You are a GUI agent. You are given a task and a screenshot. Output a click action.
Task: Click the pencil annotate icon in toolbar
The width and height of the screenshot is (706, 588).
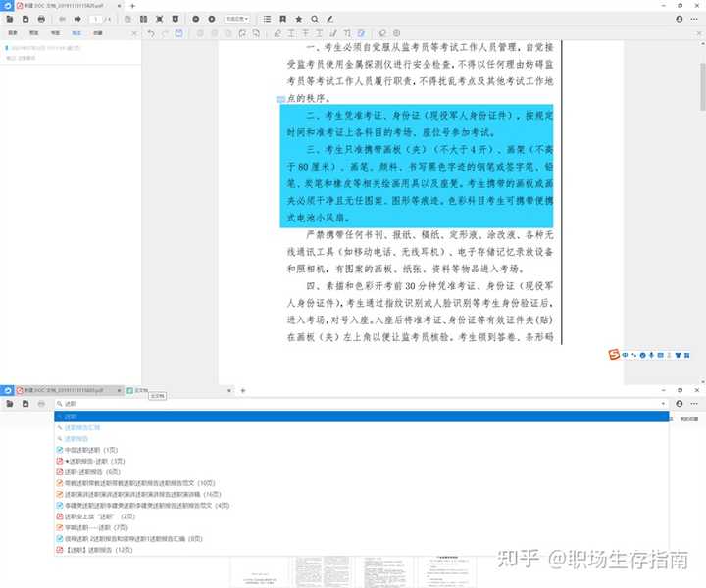click(330, 19)
